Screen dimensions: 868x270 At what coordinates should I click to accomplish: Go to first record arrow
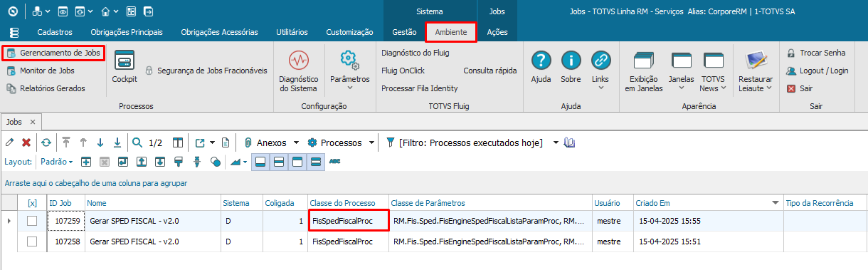pyautogui.click(x=66, y=142)
